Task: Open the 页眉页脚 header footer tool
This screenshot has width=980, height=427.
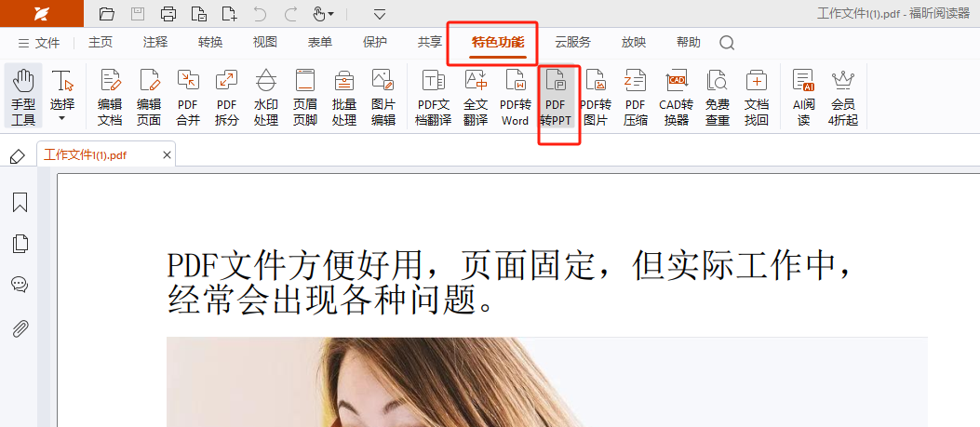Action: click(304, 98)
